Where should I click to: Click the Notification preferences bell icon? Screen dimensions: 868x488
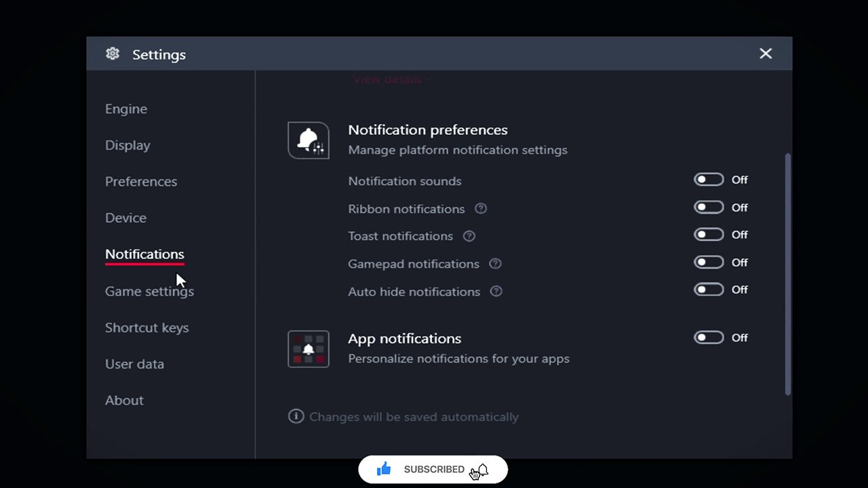pyautogui.click(x=309, y=140)
